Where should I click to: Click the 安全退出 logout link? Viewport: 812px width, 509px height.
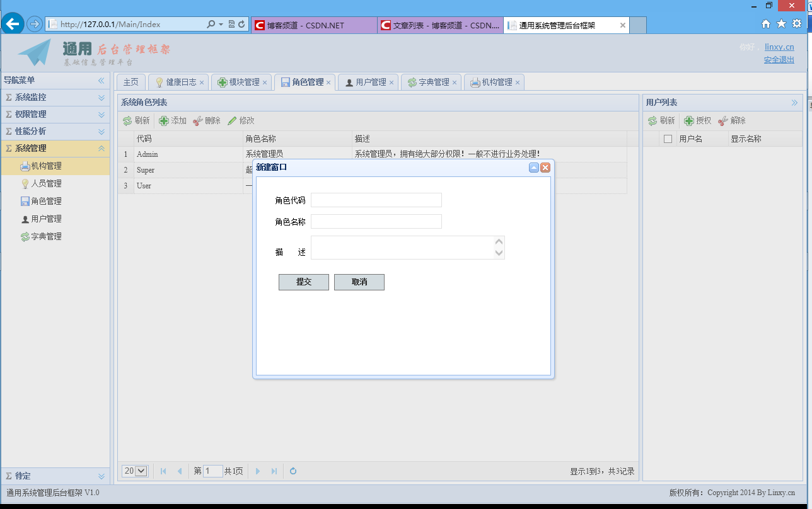(x=779, y=60)
